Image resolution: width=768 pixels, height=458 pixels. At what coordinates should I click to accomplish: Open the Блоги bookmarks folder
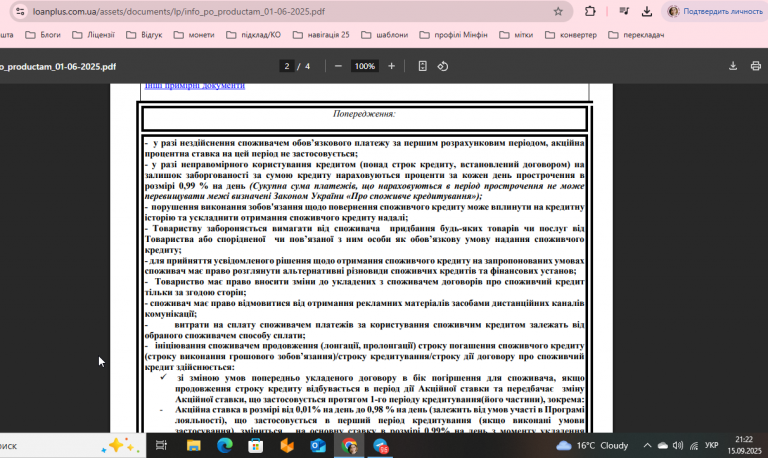(x=43, y=35)
